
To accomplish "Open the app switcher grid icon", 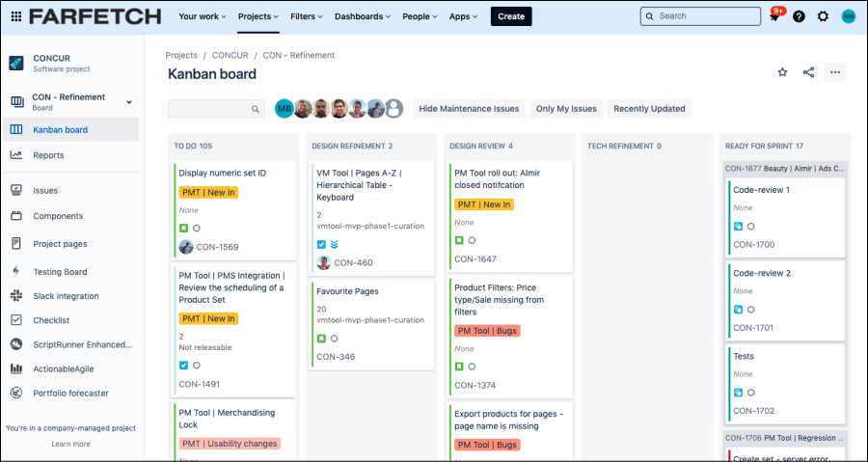I will click(x=14, y=16).
